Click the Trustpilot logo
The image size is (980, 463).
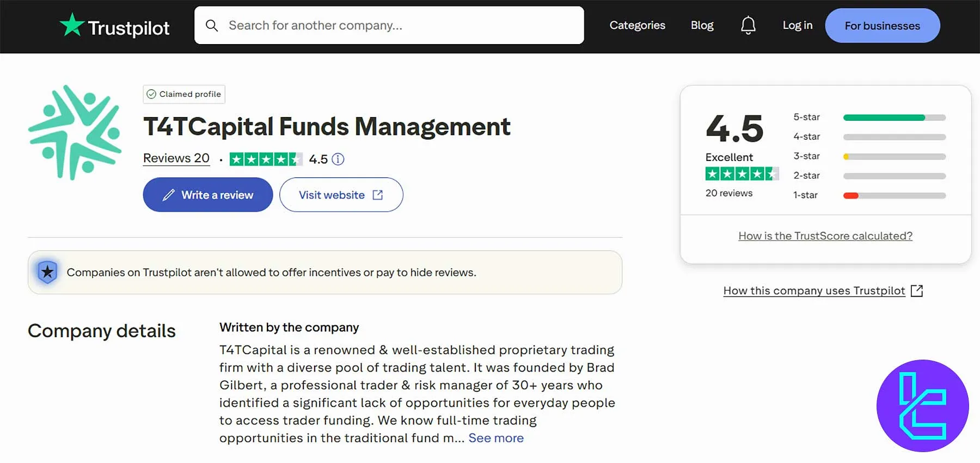pyautogui.click(x=114, y=26)
